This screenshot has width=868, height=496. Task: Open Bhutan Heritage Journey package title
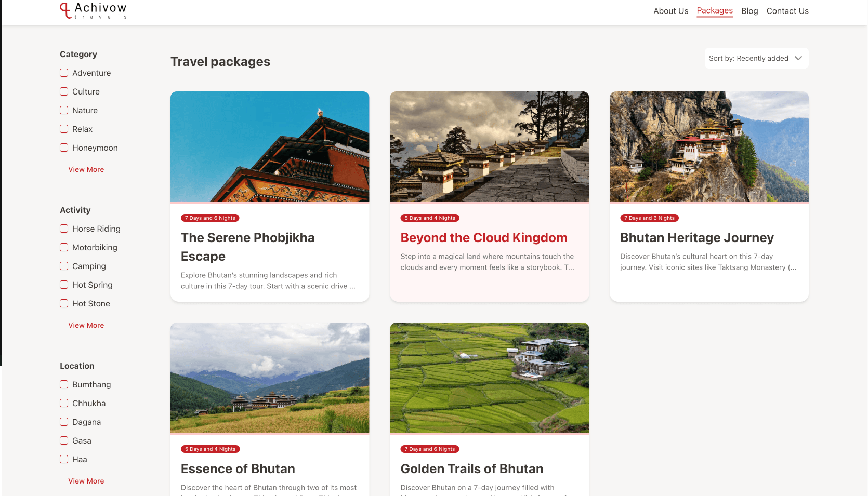(x=696, y=238)
